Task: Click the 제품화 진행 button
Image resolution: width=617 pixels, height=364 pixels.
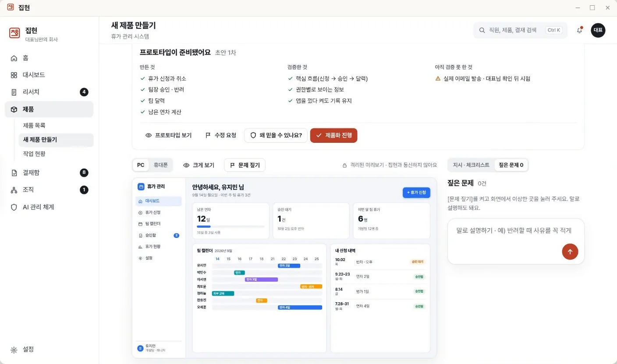Action: [x=333, y=135]
